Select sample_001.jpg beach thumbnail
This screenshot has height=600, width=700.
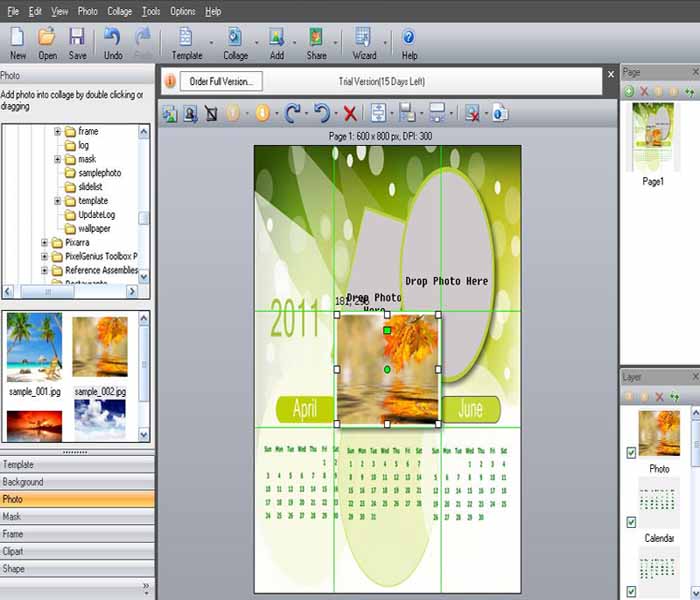click(x=34, y=347)
